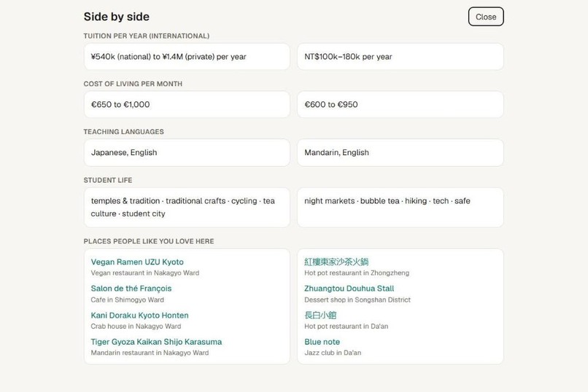
Task: Click the Japanese, English languages card
Action: click(187, 152)
